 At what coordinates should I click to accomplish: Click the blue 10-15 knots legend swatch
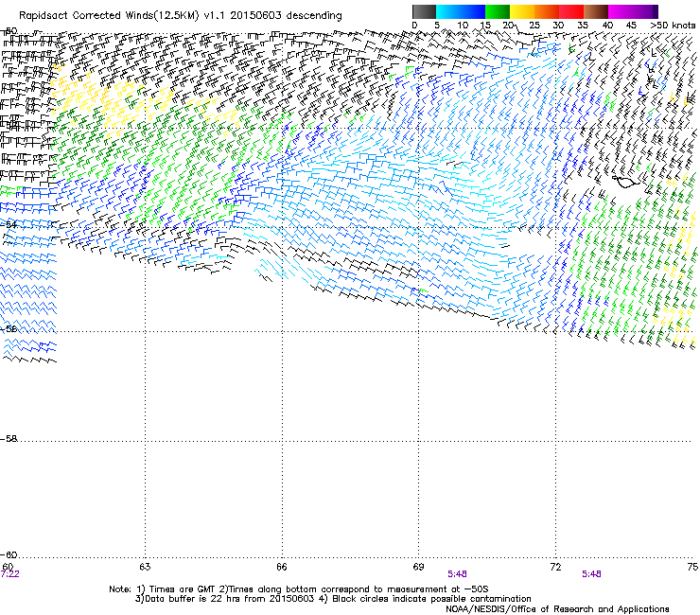click(473, 11)
